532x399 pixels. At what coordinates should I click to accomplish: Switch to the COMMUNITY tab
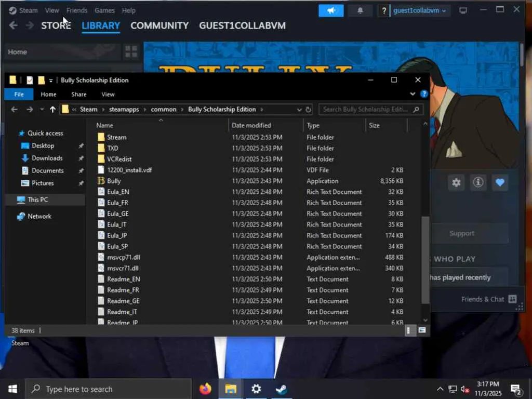159,25
